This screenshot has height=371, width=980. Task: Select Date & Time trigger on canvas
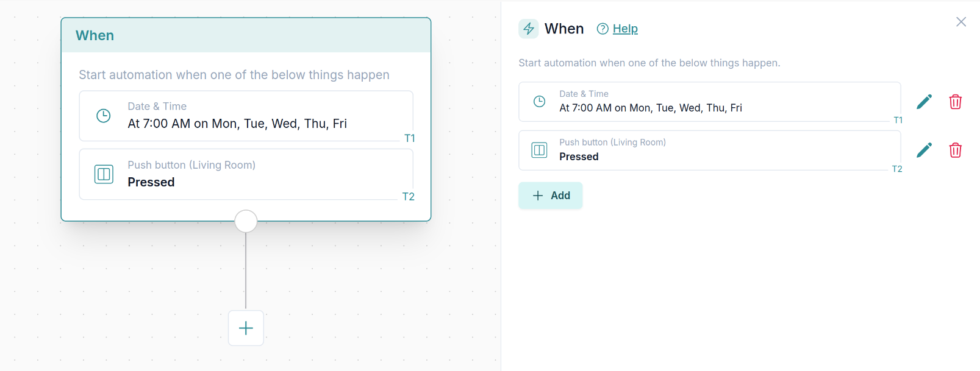(246, 116)
